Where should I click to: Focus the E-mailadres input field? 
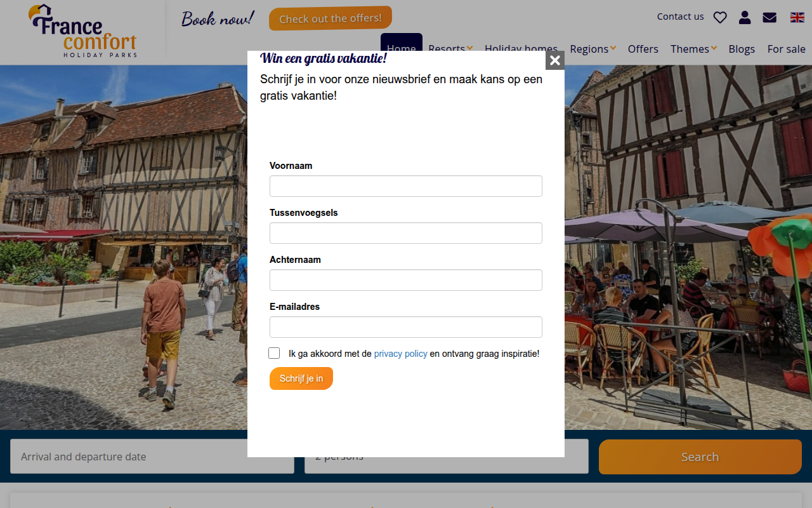(x=406, y=327)
